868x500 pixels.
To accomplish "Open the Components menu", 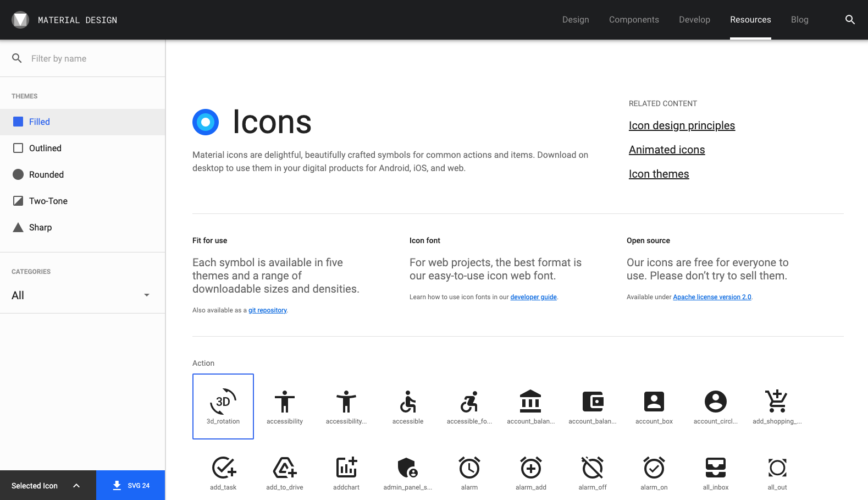I will 634,20.
